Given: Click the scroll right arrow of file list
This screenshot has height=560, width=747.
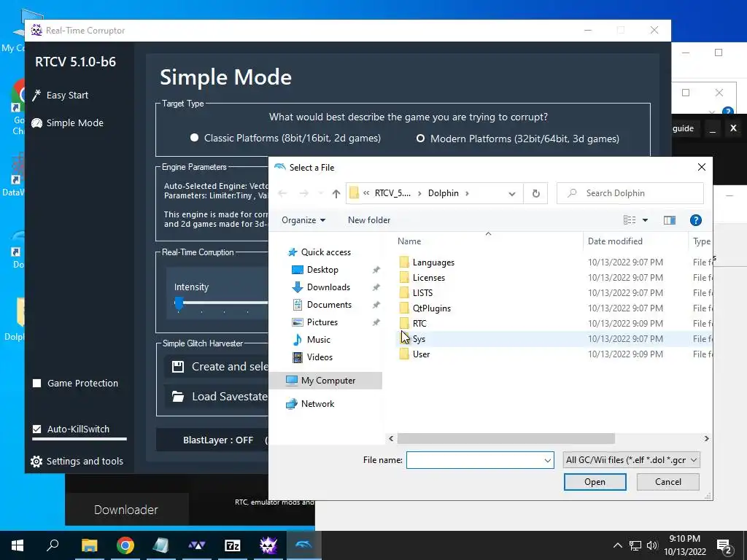Looking at the screenshot, I should [706, 438].
